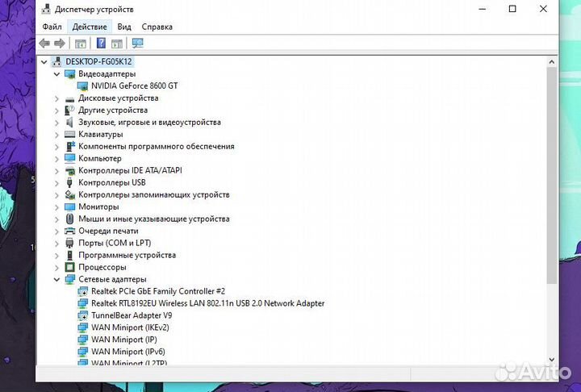Open the Файл menu

coord(52,27)
